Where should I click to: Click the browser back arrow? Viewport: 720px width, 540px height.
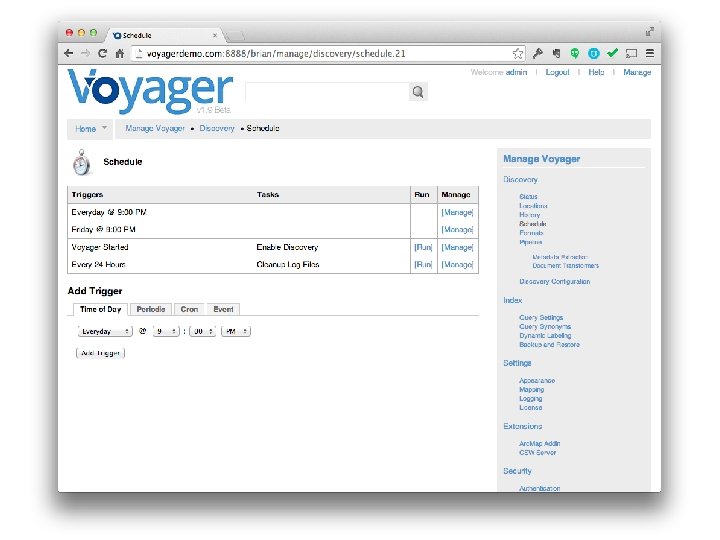point(68,53)
